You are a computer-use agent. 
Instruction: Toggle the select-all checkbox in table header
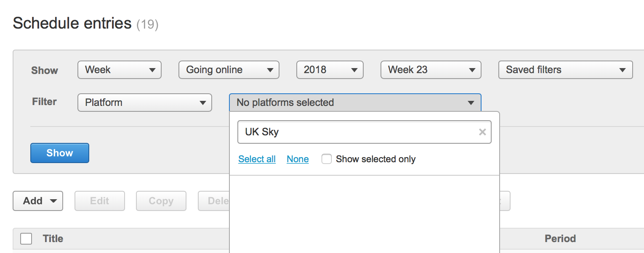point(26,238)
